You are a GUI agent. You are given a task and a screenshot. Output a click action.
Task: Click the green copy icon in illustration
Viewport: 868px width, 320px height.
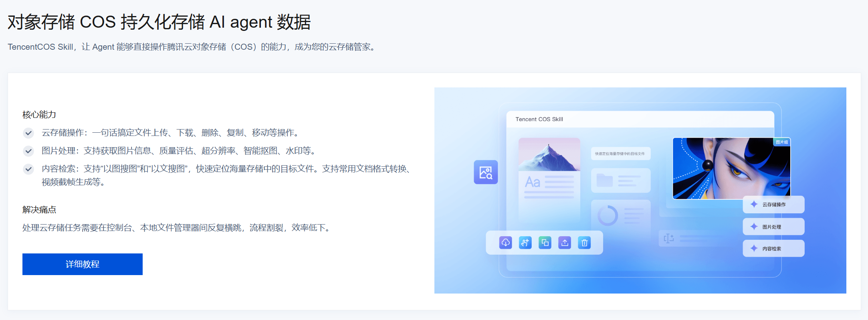tap(545, 243)
